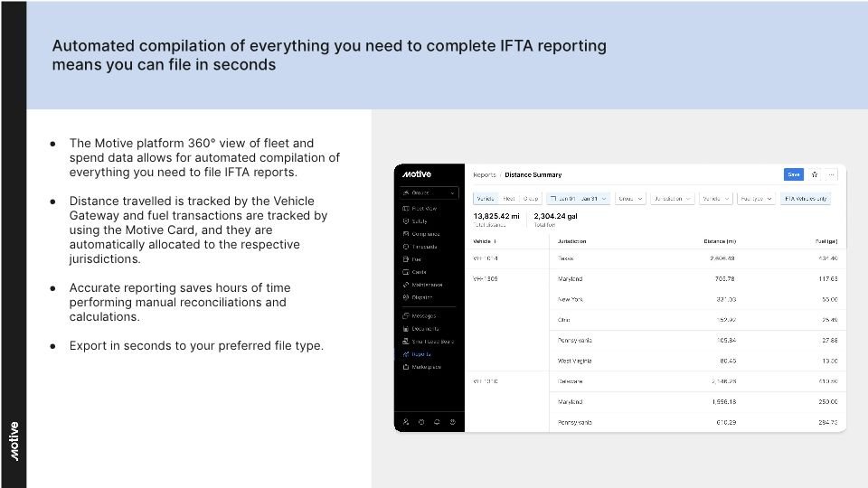Select the Texas jurisdiction row
The image size is (868, 488).
tap(656, 258)
